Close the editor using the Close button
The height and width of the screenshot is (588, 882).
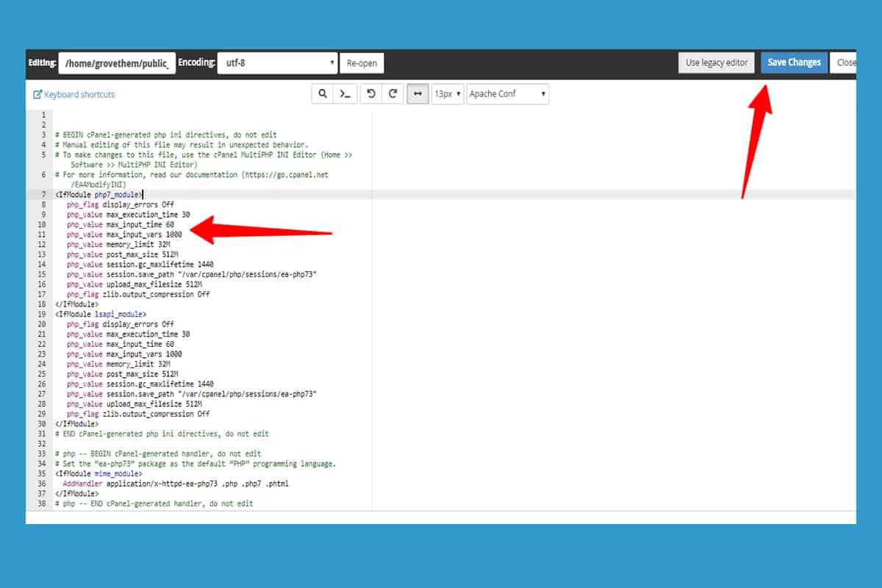(x=845, y=63)
